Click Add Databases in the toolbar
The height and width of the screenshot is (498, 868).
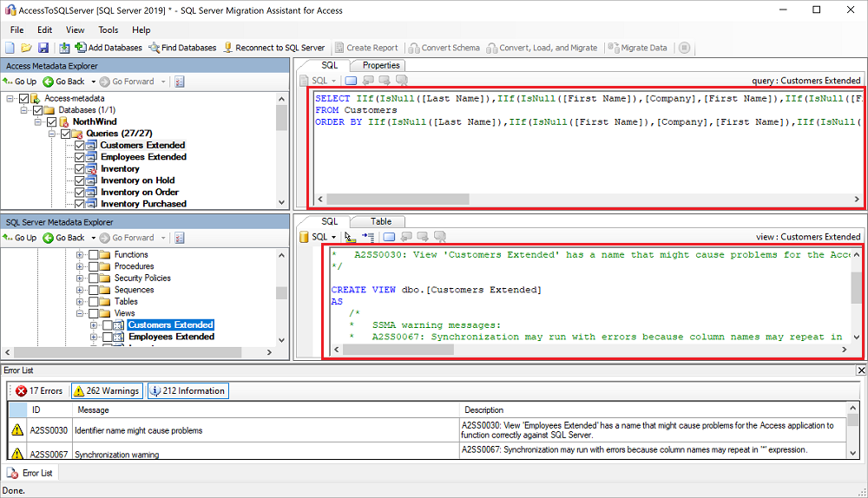[x=108, y=48]
